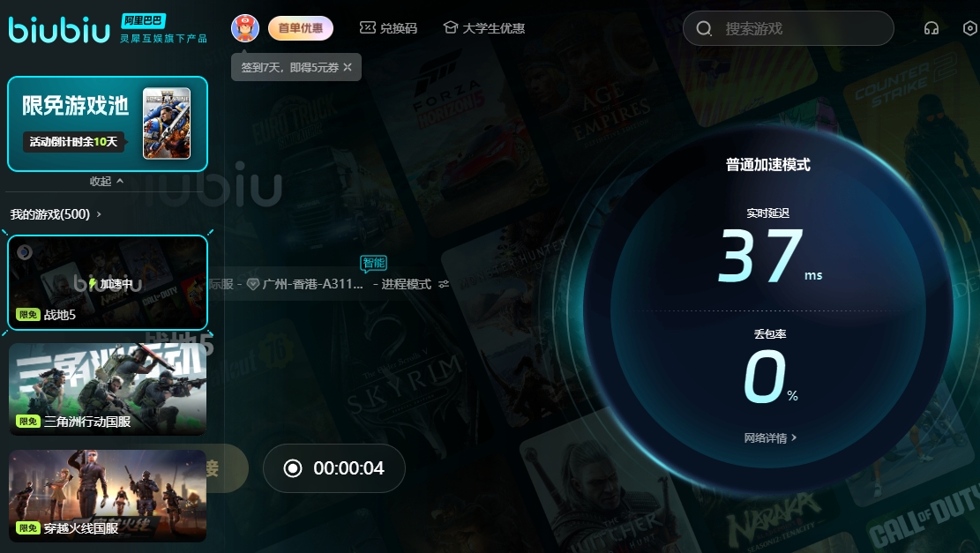The width and height of the screenshot is (980, 553).
Task: Click the graduation cap icon
Action: click(451, 27)
